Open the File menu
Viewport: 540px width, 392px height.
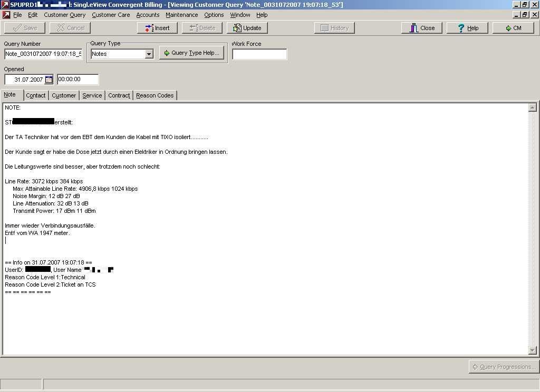[x=17, y=15]
